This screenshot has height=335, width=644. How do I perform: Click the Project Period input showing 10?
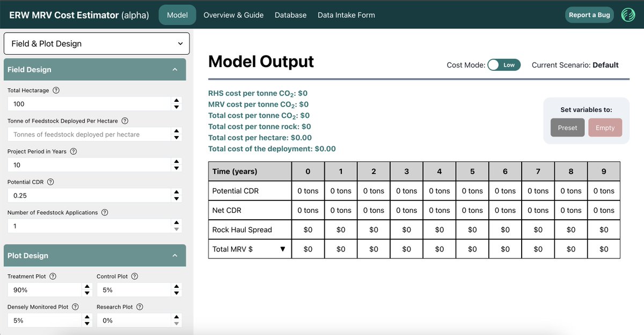pos(89,165)
